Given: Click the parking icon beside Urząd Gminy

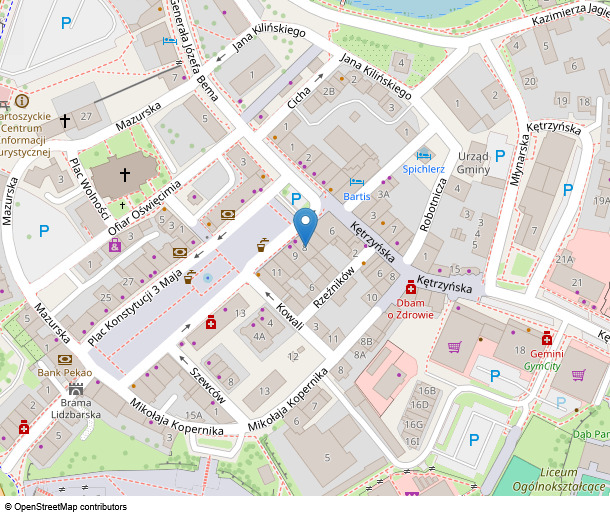Looking at the screenshot, I should [500, 156].
